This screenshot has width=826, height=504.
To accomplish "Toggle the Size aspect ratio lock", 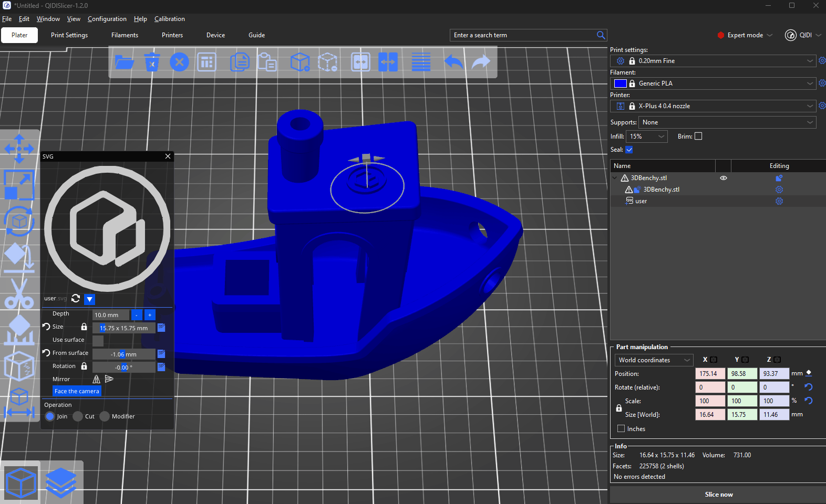I will click(84, 327).
